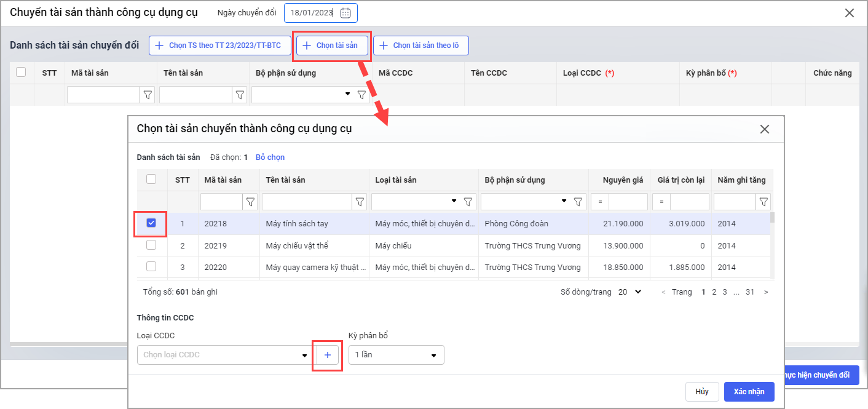Click the Bỏ chọn link
868x409 pixels.
tap(270, 157)
